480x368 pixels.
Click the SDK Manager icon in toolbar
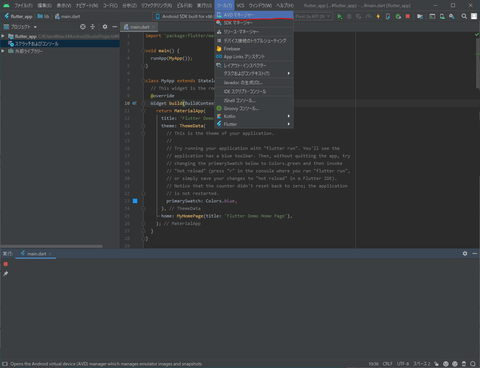pos(452,16)
